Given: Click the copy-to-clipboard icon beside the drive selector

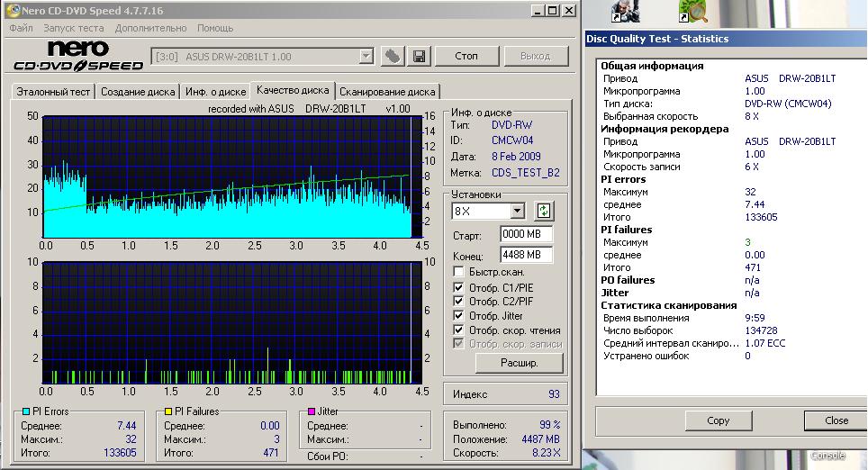Looking at the screenshot, I should pos(393,56).
